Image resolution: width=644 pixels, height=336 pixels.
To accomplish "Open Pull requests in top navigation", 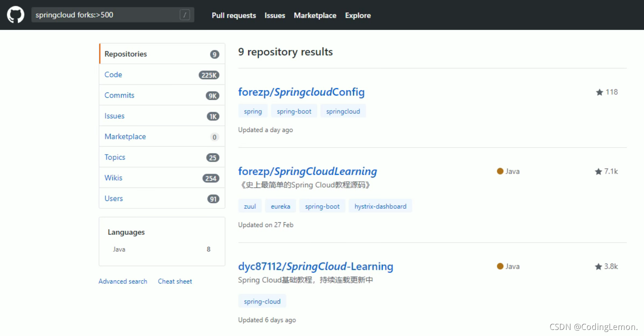I will [234, 15].
